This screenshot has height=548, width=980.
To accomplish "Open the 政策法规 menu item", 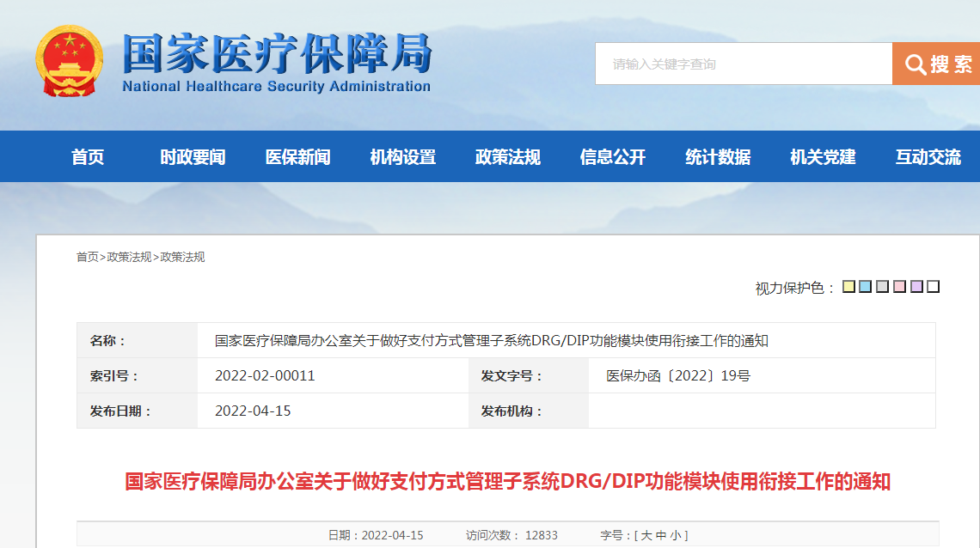I will pos(507,156).
